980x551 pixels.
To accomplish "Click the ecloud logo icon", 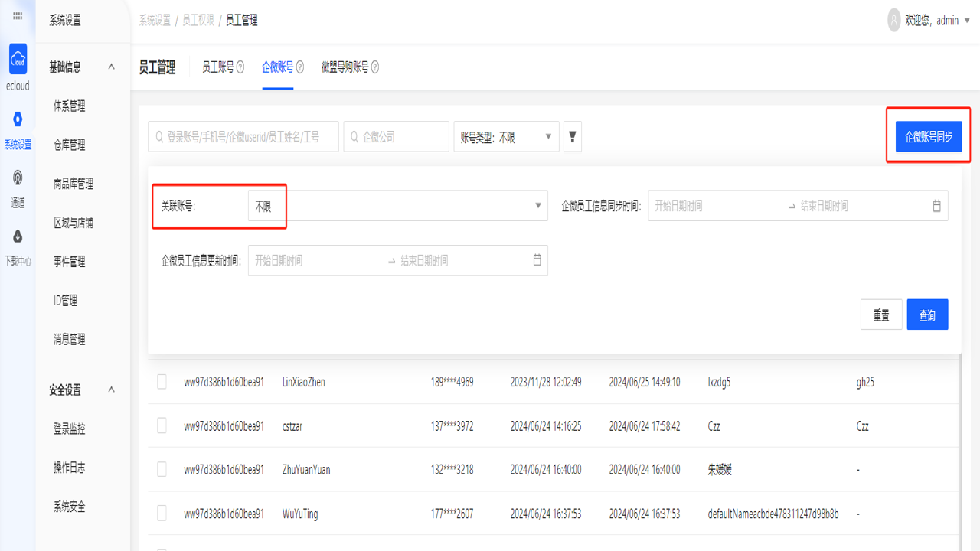I will click(18, 59).
